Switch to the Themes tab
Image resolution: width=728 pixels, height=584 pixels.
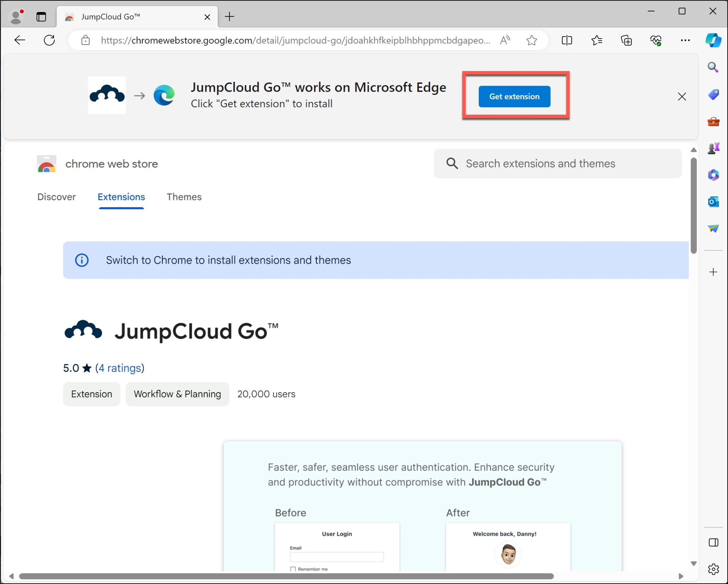click(184, 197)
